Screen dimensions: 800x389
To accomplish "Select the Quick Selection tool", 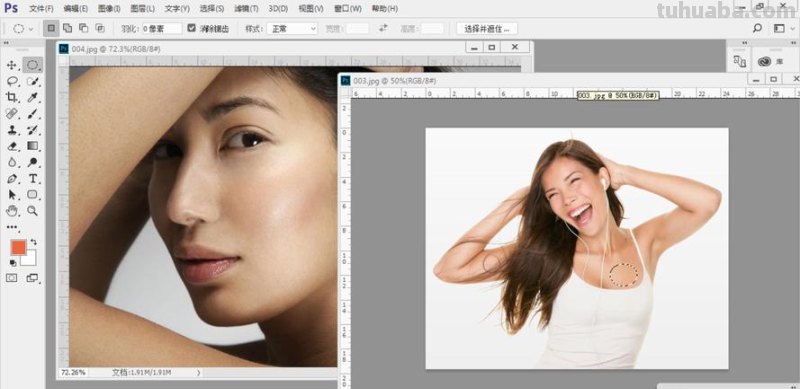I will 33,81.
